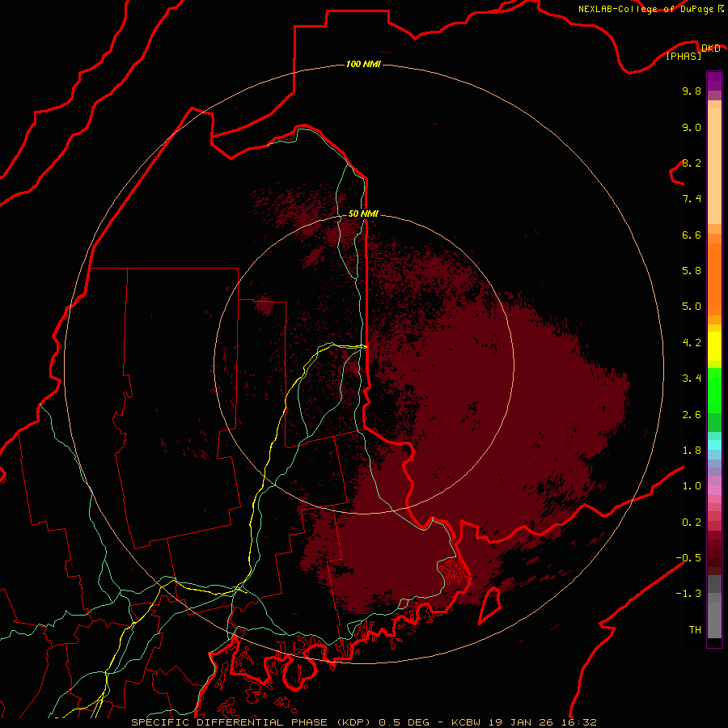Click SPECIFIC DIFFERENTIAL PHASE (KDP) caption

(252, 722)
